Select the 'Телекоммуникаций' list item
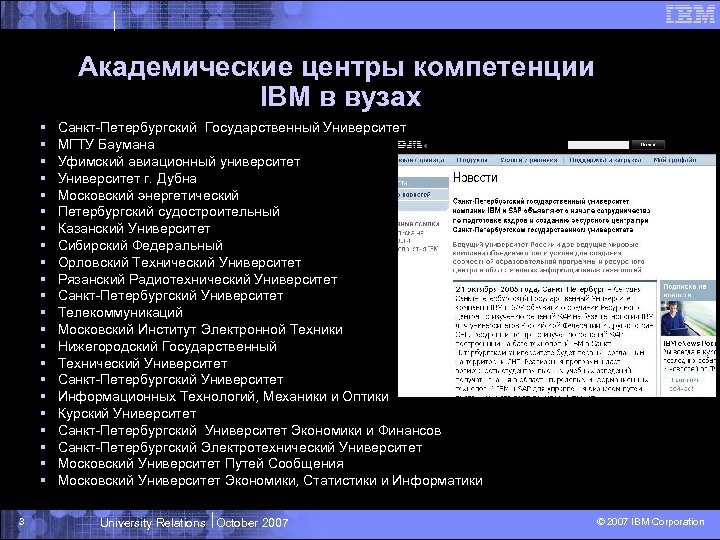The image size is (720, 540). [x=120, y=312]
